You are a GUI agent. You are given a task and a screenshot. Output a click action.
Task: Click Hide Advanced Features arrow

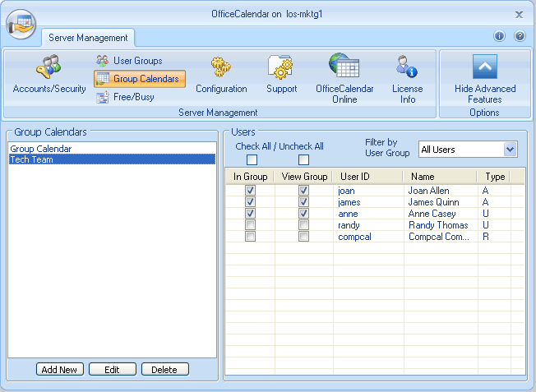pyautogui.click(x=485, y=67)
